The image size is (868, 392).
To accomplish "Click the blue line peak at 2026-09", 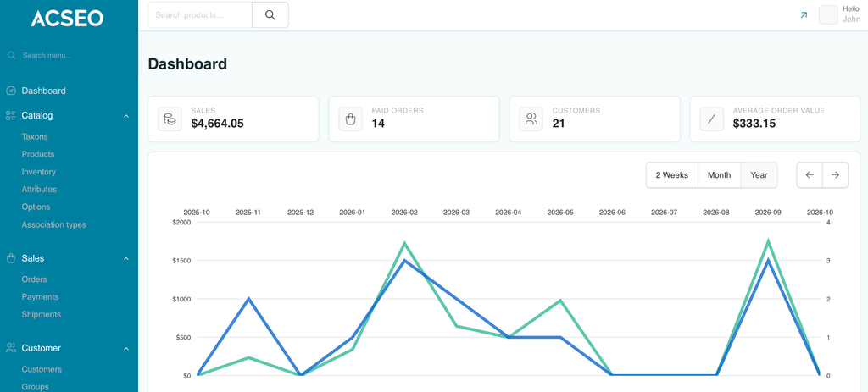I will point(768,260).
